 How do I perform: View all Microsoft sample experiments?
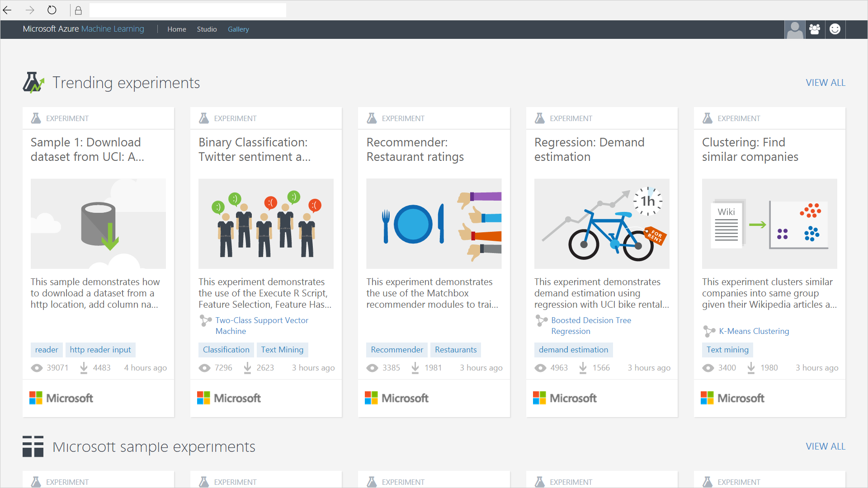825,446
